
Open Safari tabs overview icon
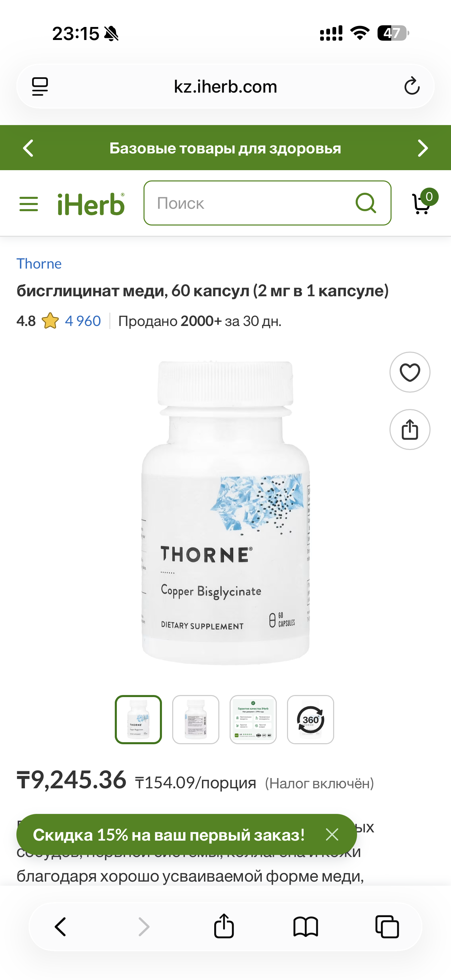click(x=387, y=926)
